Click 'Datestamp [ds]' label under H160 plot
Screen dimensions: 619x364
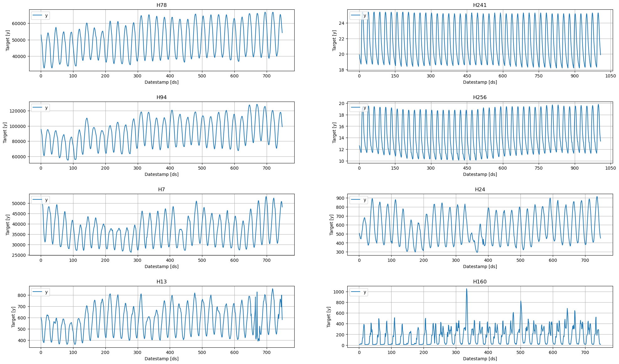click(x=480, y=359)
